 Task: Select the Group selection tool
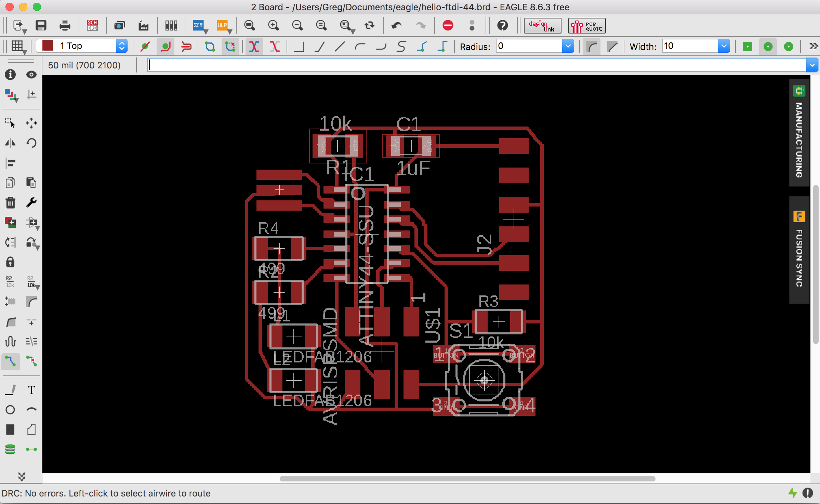10,123
